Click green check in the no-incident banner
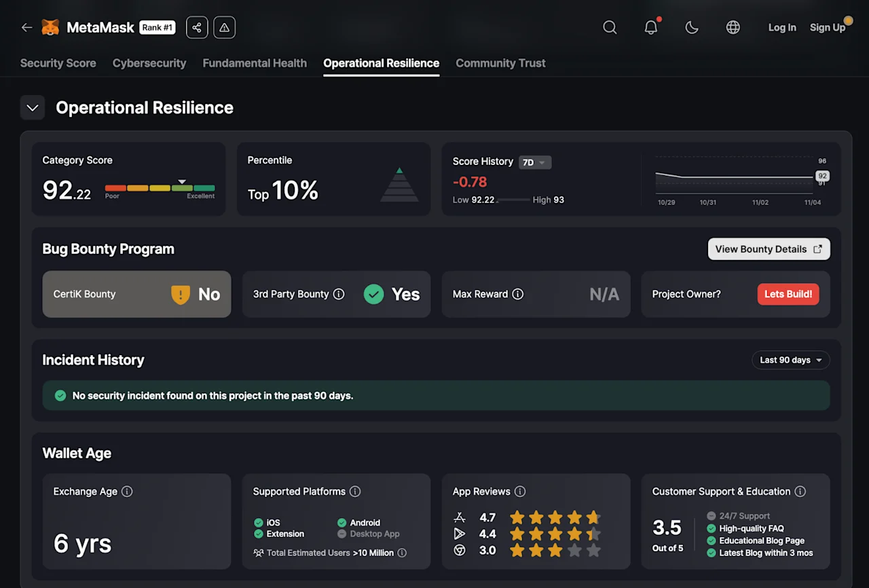This screenshot has width=869, height=588. pos(60,395)
